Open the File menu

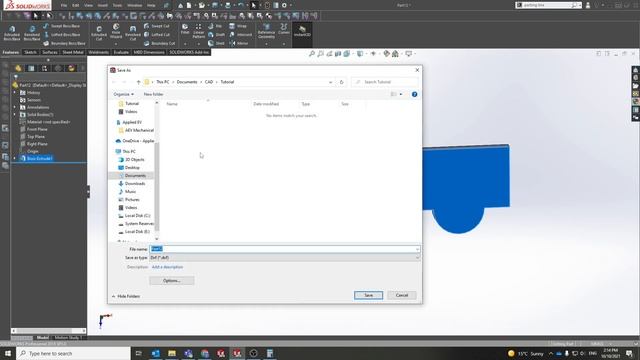[64, 5]
